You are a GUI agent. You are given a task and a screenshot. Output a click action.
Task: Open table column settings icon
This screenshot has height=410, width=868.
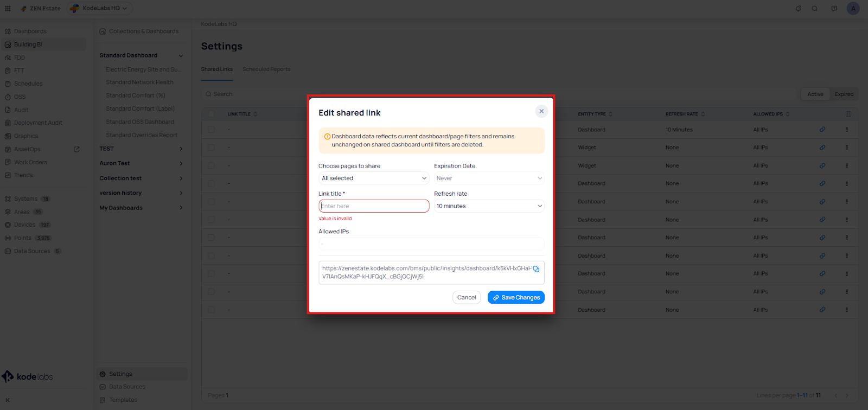coord(848,114)
